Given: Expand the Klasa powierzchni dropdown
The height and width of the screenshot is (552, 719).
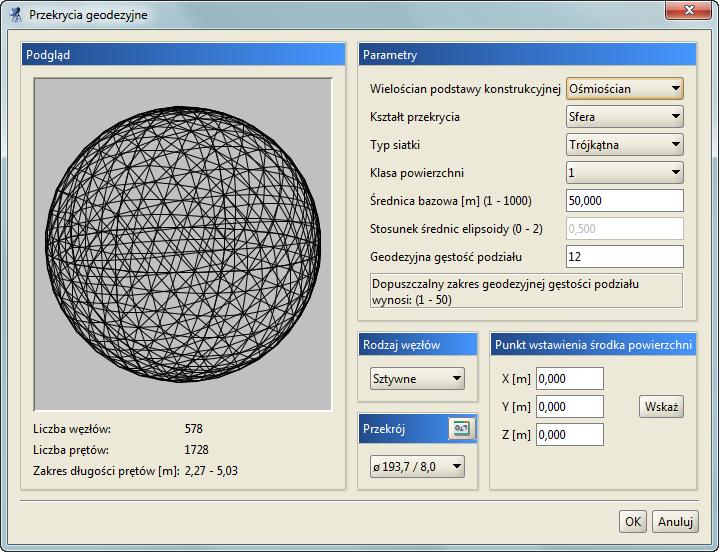Looking at the screenshot, I should point(625,172).
